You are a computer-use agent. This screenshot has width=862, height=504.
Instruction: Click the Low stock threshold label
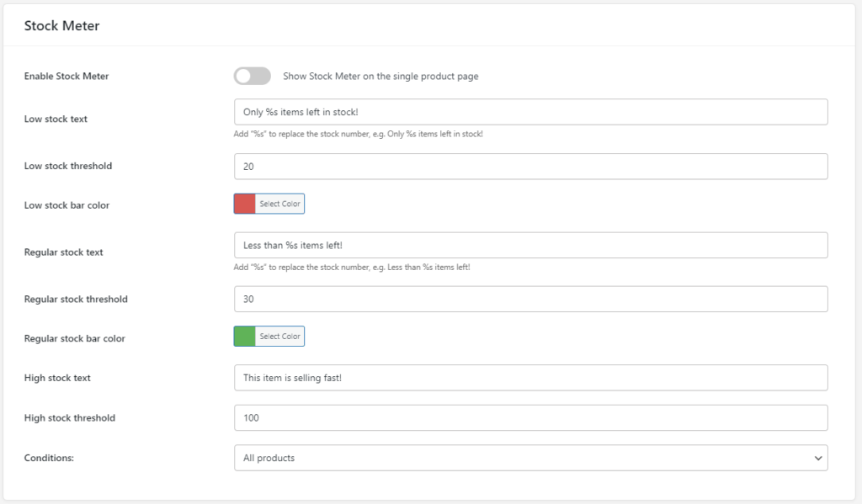click(67, 166)
